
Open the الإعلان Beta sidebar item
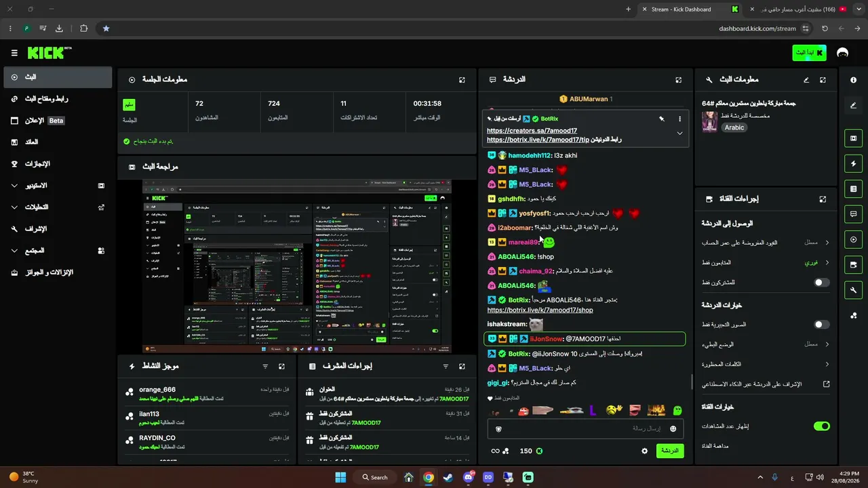tap(57, 121)
